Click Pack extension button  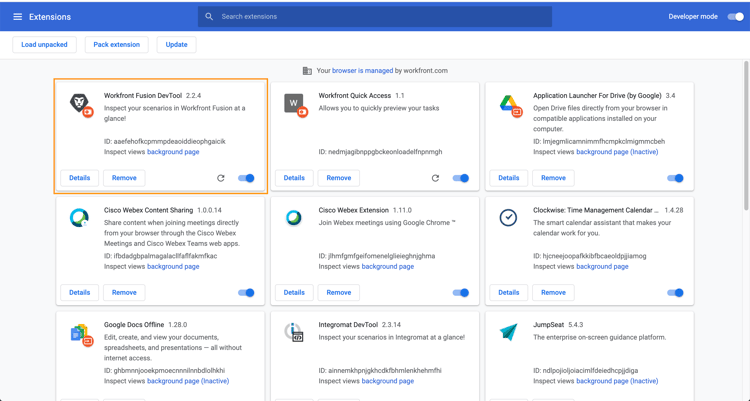click(x=117, y=45)
